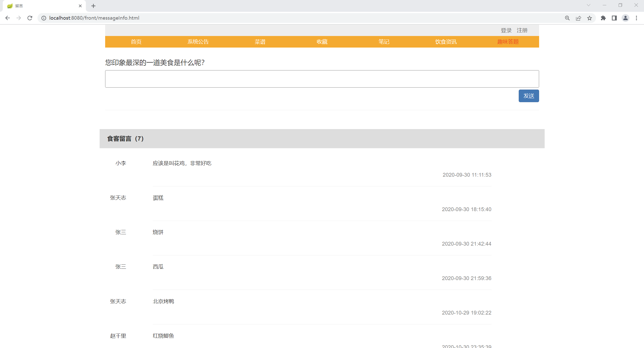This screenshot has height=348, width=644.
Task: Go back with the browser back arrow
Action: [8, 18]
